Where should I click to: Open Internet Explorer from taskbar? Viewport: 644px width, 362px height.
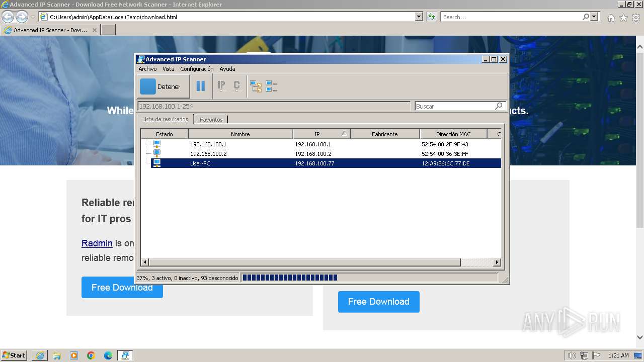click(x=40, y=355)
